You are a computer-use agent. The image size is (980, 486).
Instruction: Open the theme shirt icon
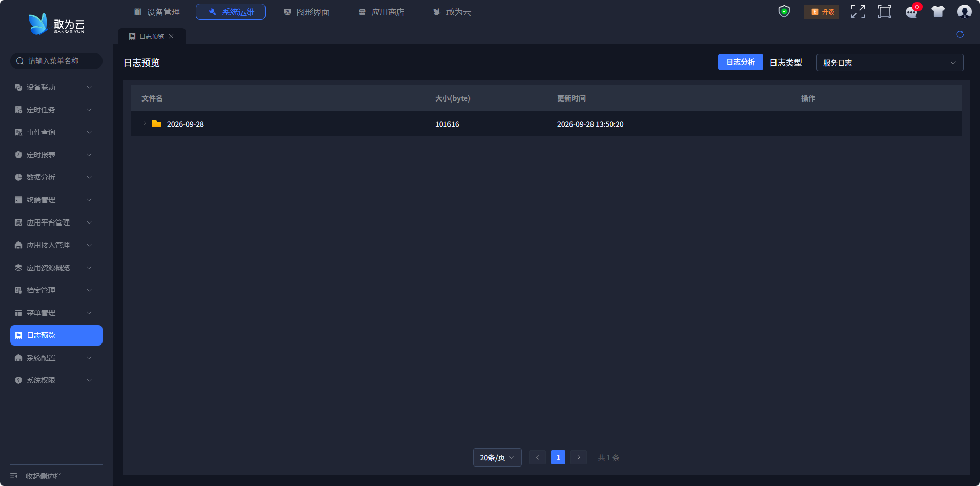coord(938,11)
